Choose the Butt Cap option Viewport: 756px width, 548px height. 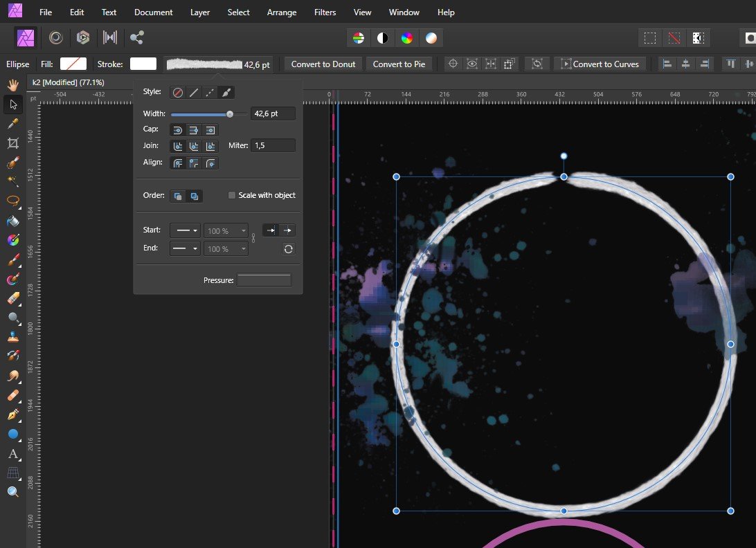194,130
